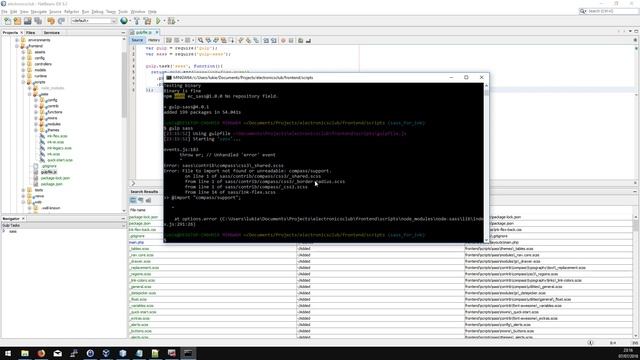Open the Source menu
The image size is (640, 360).
[x=55, y=12]
